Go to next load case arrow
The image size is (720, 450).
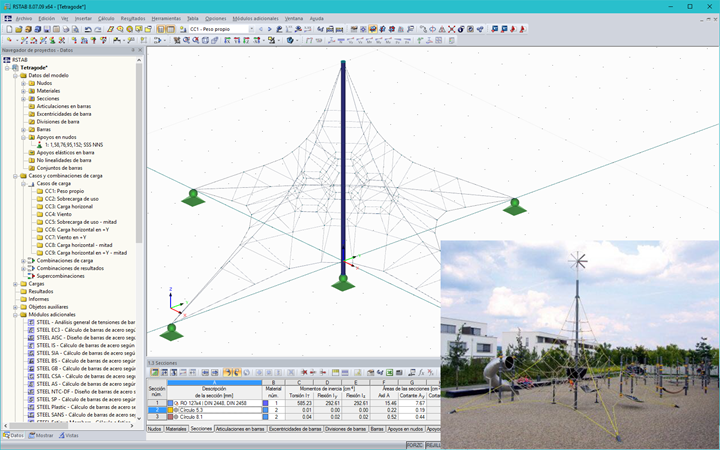[x=269, y=29]
